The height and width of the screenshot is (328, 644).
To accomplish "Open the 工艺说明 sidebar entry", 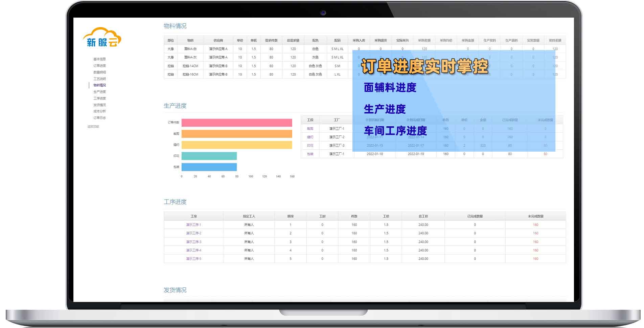I will [x=99, y=79].
